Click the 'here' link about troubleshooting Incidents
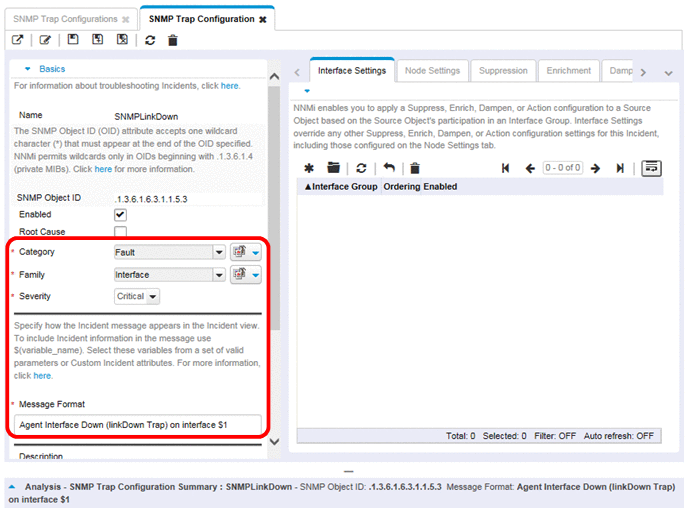 pyautogui.click(x=230, y=86)
